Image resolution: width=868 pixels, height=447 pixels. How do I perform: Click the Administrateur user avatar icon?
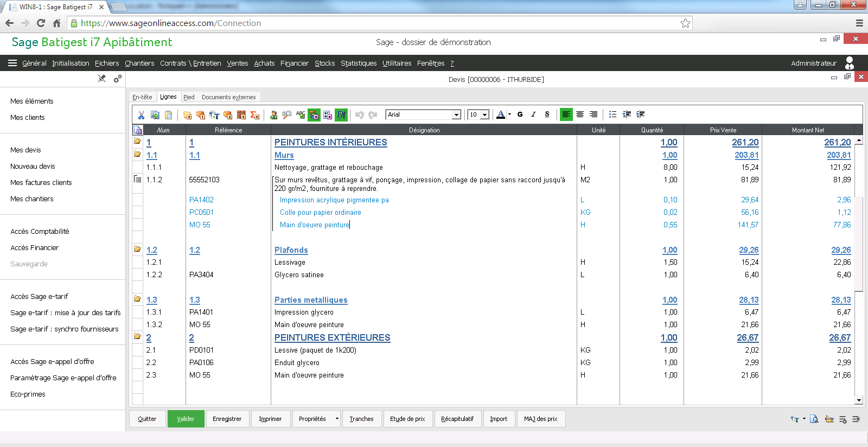point(850,63)
